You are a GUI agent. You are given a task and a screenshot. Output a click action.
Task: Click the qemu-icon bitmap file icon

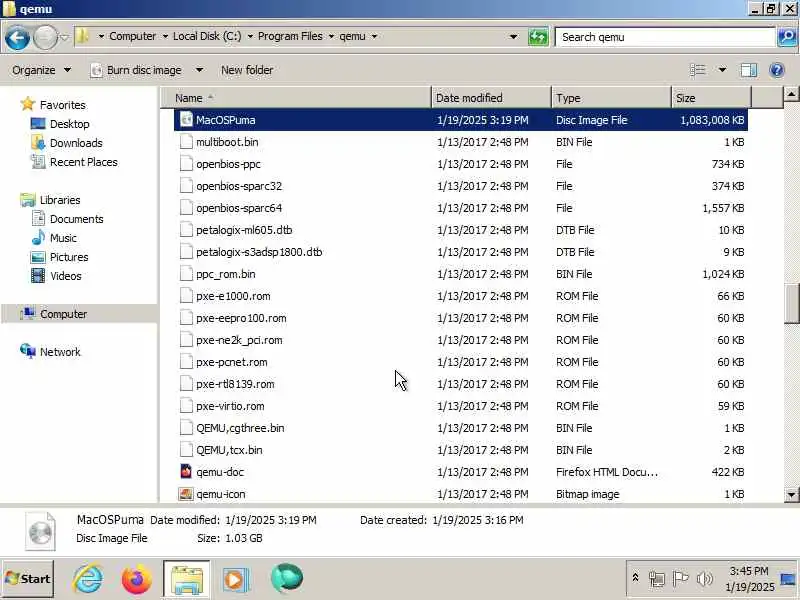(x=186, y=493)
